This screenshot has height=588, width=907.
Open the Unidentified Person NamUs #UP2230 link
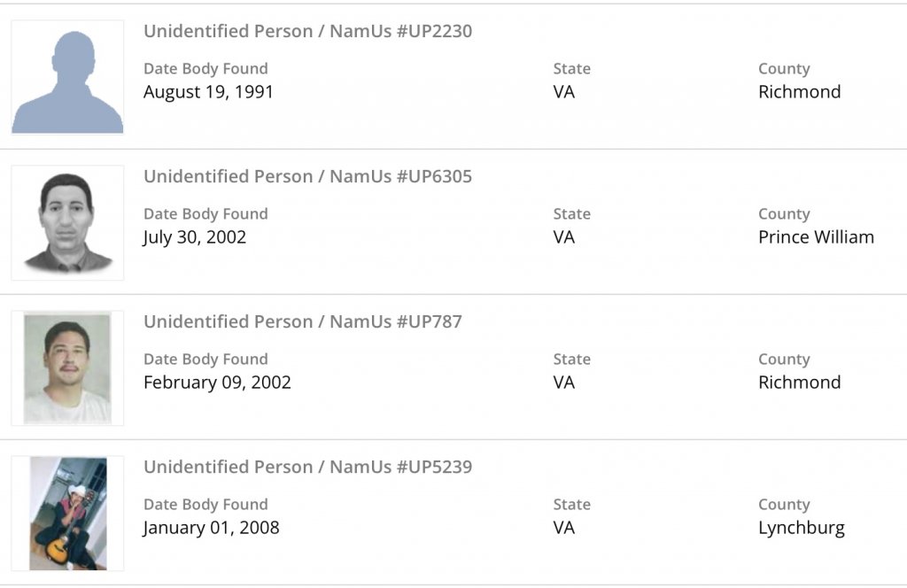(x=307, y=31)
